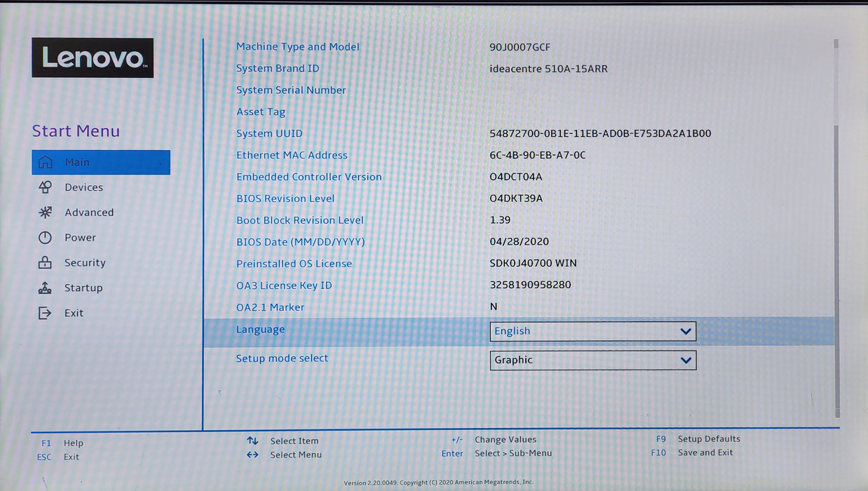Click the Ethernet MAC Address label
Image resolution: width=868 pixels, height=491 pixels.
(292, 156)
